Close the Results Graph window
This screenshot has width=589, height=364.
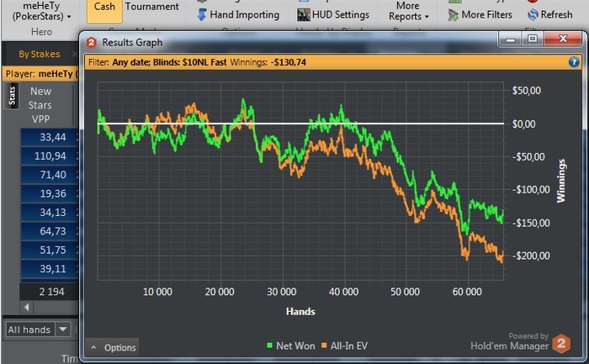(563, 39)
